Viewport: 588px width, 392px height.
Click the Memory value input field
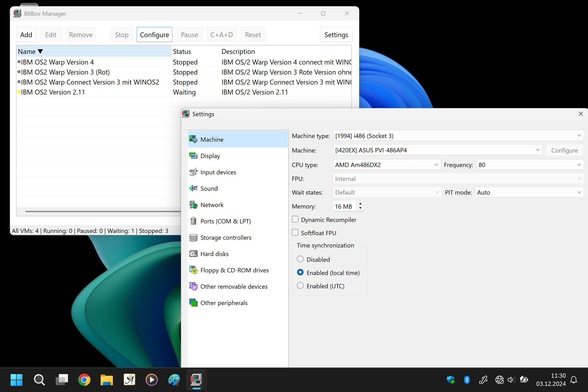point(345,206)
